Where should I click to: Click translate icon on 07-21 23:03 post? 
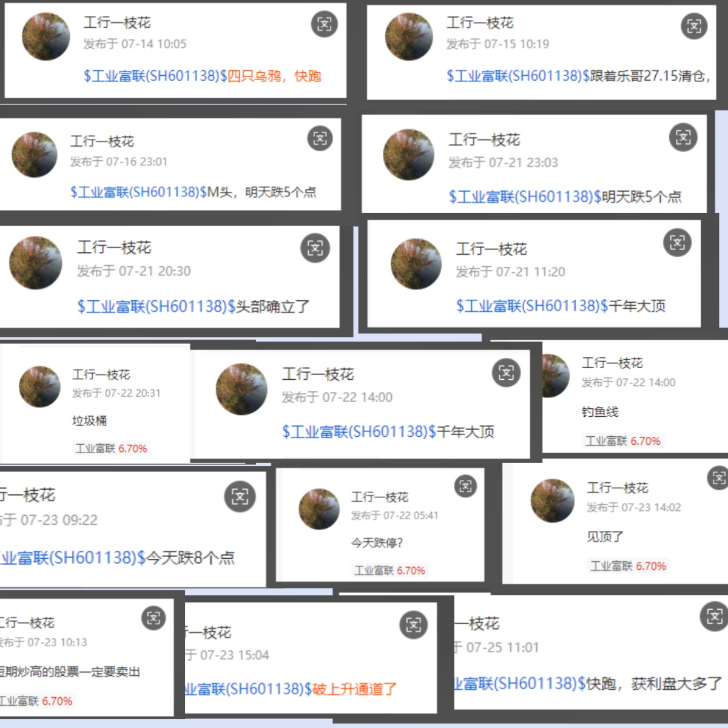[x=683, y=137]
